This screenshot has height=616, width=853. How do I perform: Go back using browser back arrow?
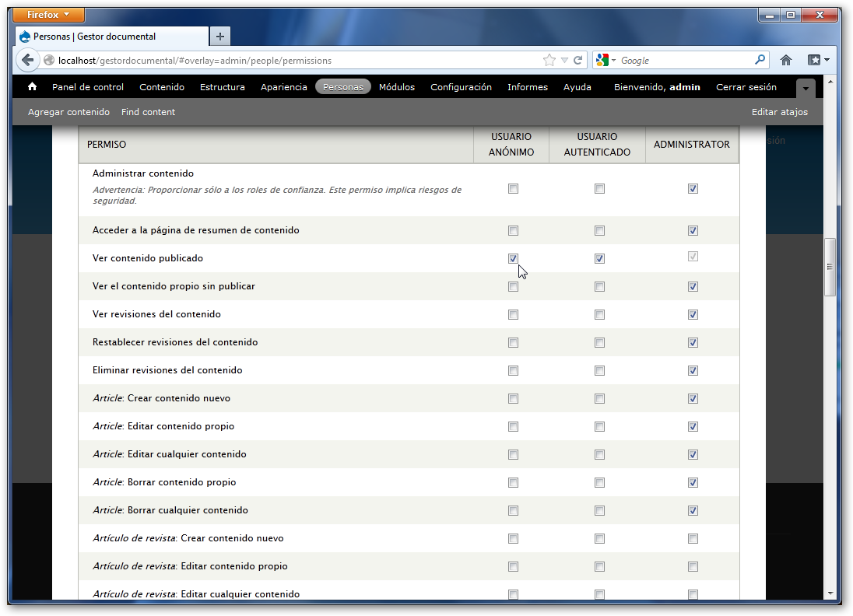pyautogui.click(x=28, y=61)
